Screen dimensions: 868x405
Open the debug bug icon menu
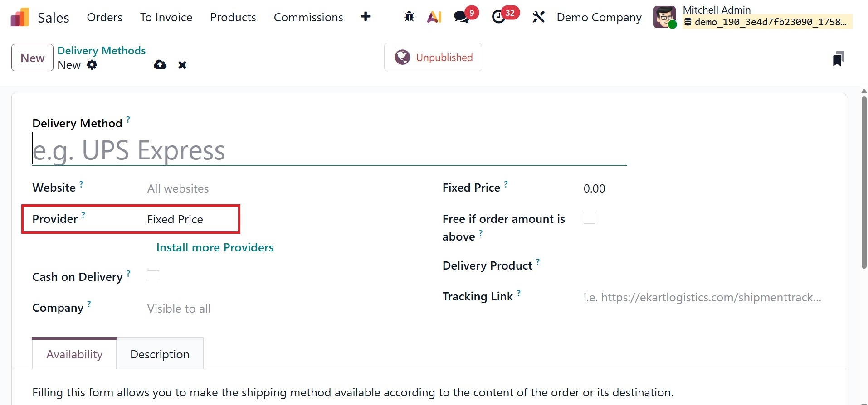point(409,17)
